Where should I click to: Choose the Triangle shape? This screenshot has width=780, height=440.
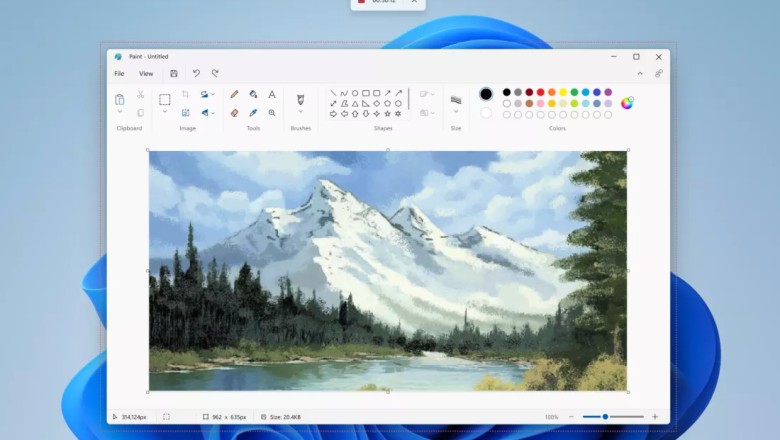pyautogui.click(x=355, y=103)
